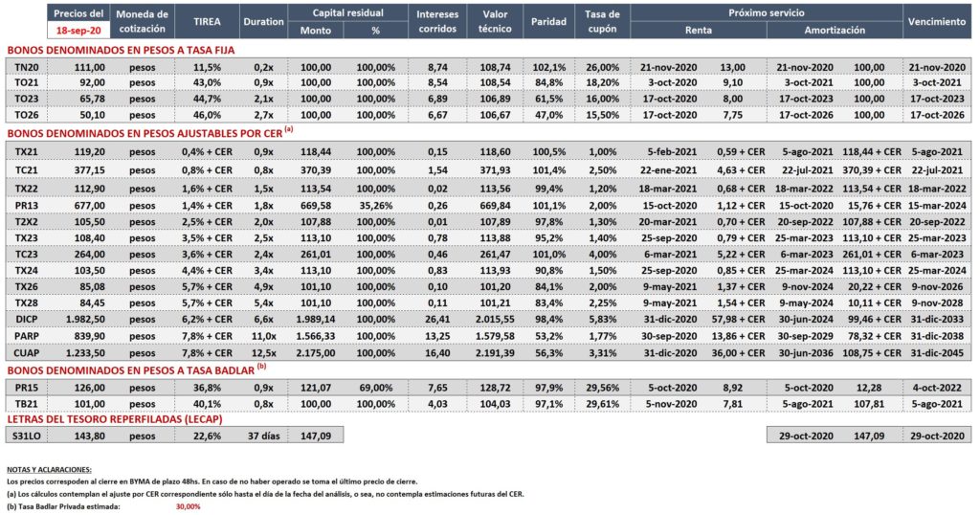The image size is (980, 515).
Task: Click the 30,00% estimated Badlar rate value
Action: point(189,507)
